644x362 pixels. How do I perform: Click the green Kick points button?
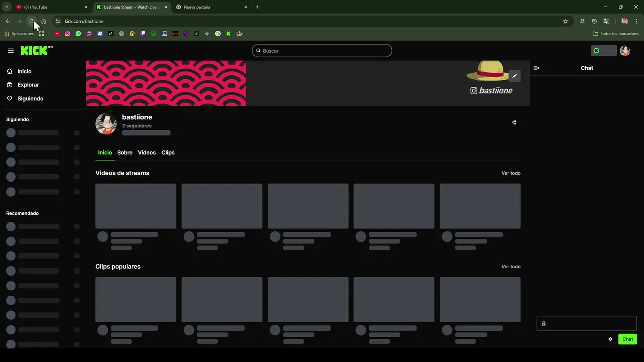[x=604, y=51]
